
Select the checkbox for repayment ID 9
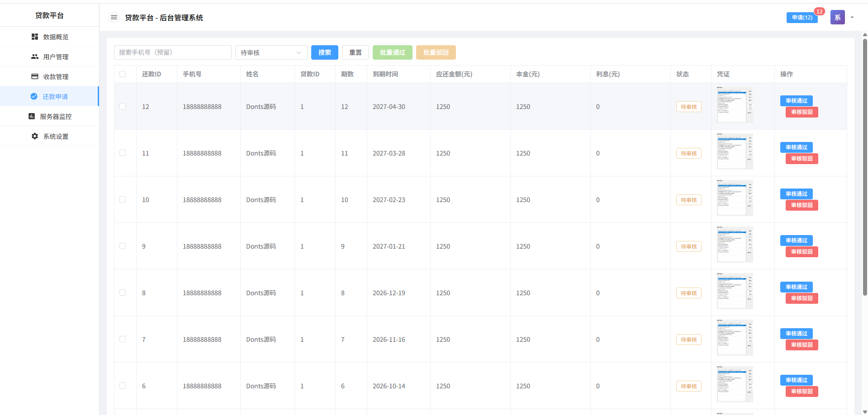123,246
